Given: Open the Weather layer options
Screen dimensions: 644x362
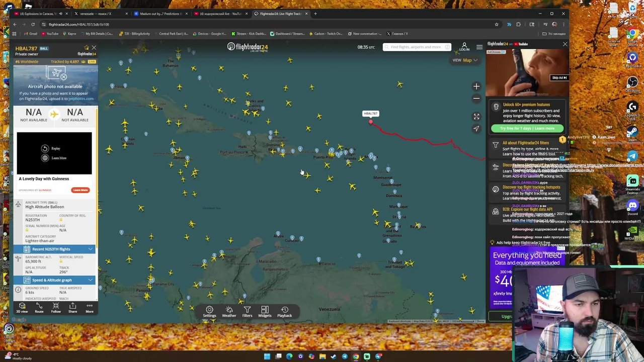Looking at the screenshot, I should (x=229, y=312).
